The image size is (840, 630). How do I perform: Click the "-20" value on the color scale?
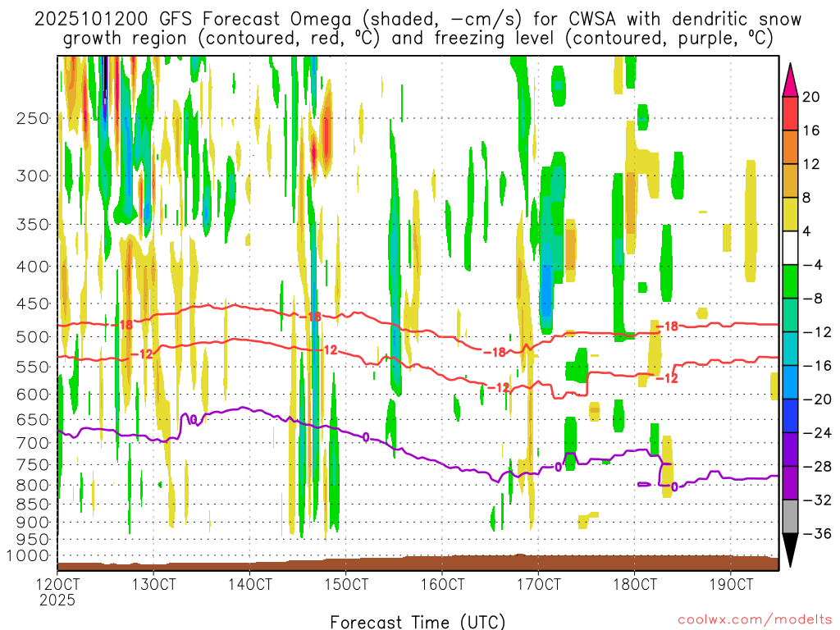pos(816,399)
